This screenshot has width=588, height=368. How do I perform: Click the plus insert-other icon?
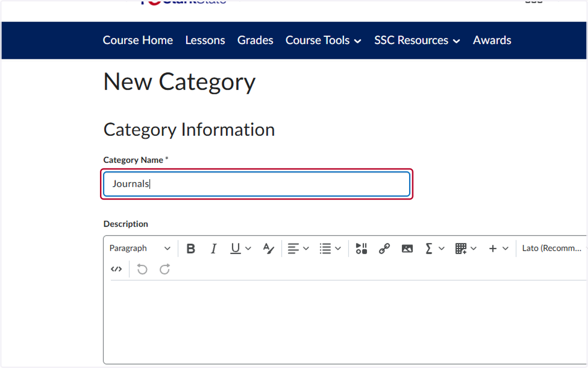tap(493, 249)
